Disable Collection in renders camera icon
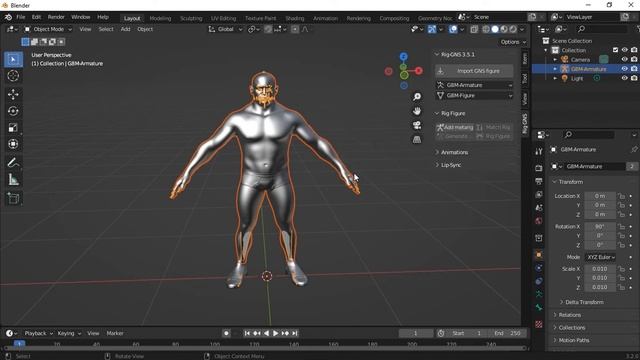This screenshot has width=640, height=360. 634,50
